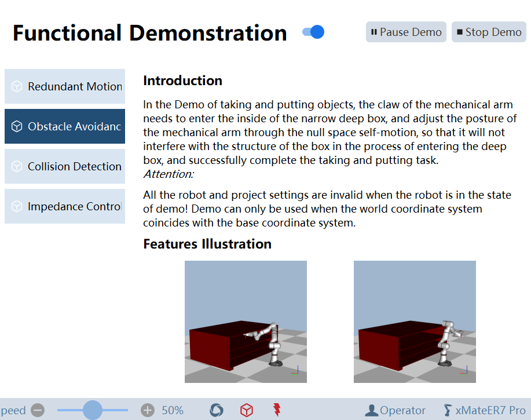Click the Obstacle Avoidance cube icon
The height and width of the screenshot is (420, 531).
pos(17,126)
